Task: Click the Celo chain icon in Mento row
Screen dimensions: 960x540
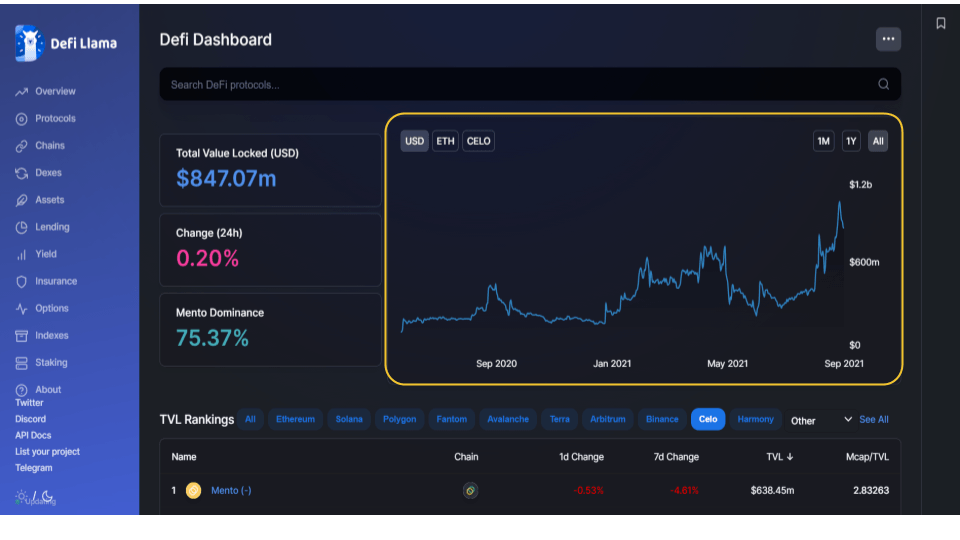Action: (x=470, y=490)
